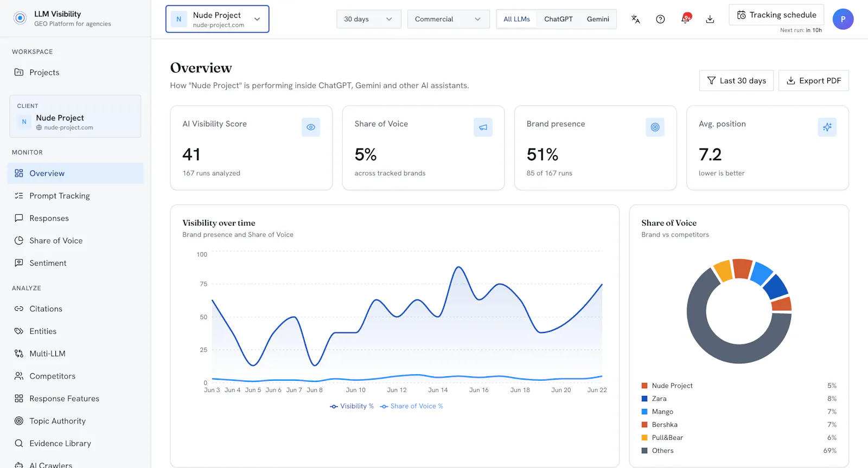This screenshot has width=868, height=468.
Task: Open the help question mark icon
Action: (660, 19)
